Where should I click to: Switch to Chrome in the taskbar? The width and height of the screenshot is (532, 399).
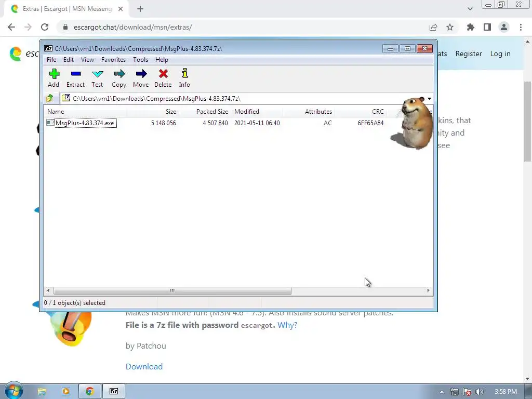point(89,392)
